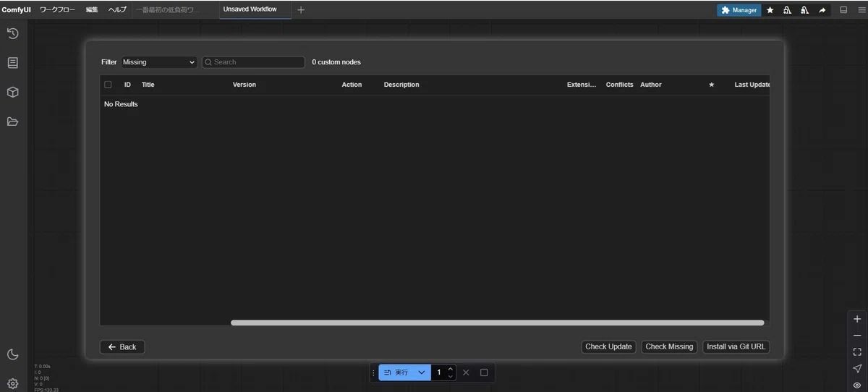Select the Unsaved Workflow tab

point(255,9)
